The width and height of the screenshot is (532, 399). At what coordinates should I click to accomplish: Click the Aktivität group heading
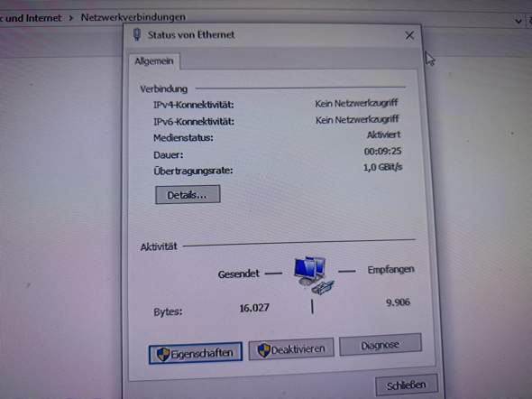point(159,246)
